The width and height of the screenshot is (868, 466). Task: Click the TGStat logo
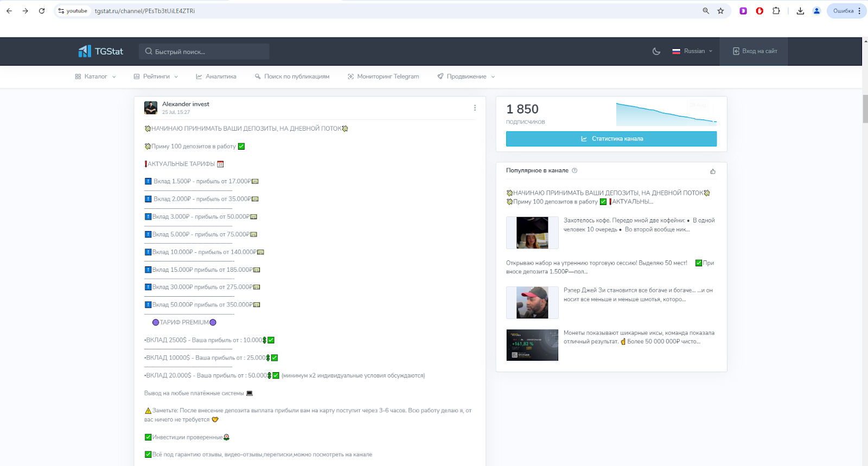point(100,51)
